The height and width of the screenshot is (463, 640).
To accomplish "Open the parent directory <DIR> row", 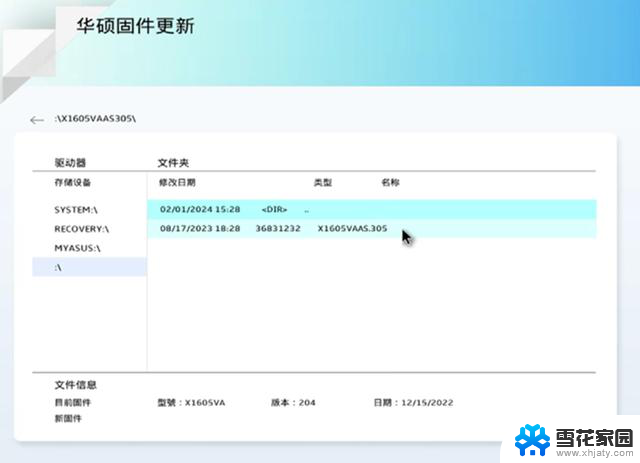I will click(x=372, y=209).
